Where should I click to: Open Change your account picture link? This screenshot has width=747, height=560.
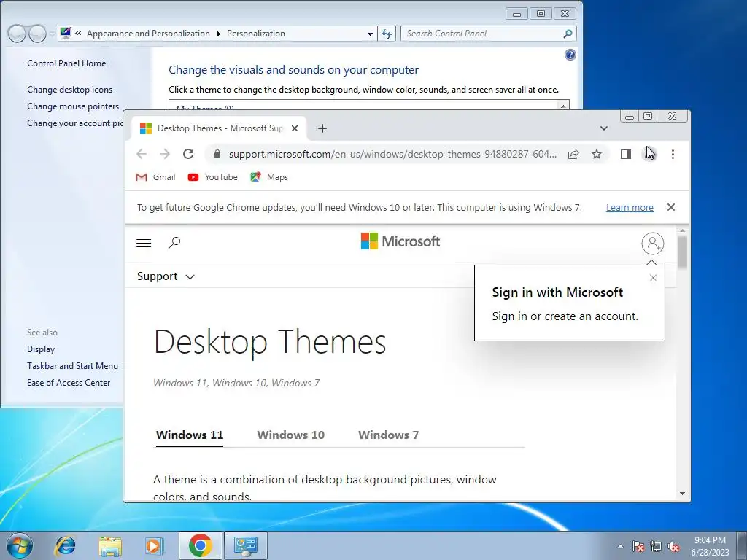click(x=75, y=122)
